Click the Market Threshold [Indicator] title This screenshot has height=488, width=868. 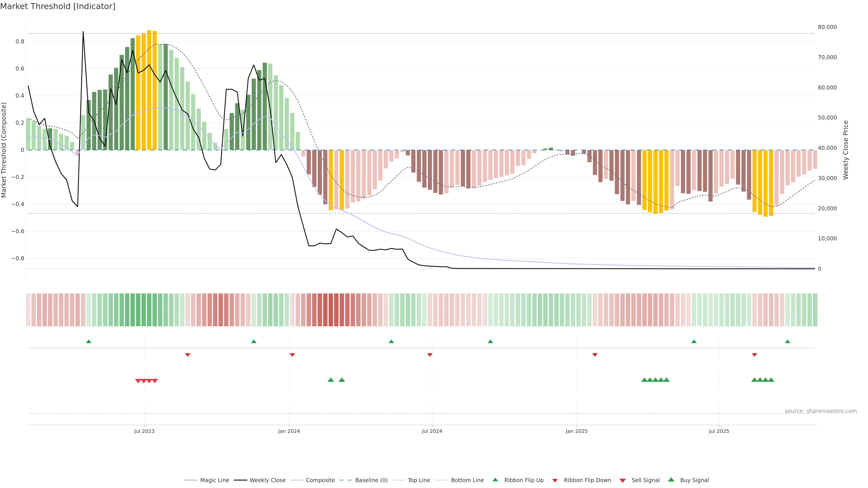tap(58, 6)
